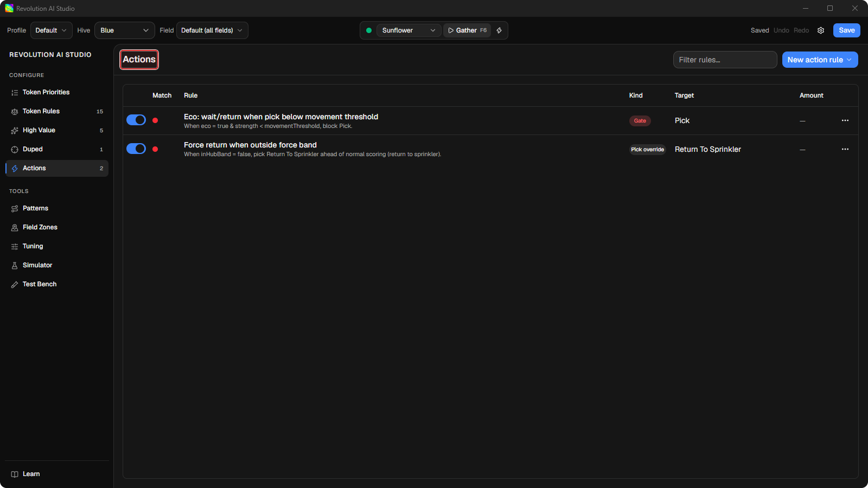
Task: Open more options for Force return rule
Action: click(x=845, y=149)
